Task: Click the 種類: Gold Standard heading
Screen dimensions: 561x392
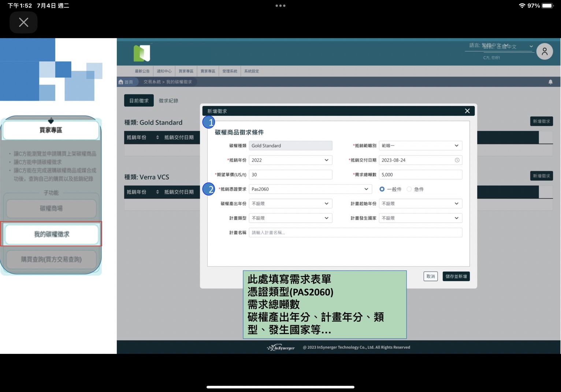Action: pos(153,122)
